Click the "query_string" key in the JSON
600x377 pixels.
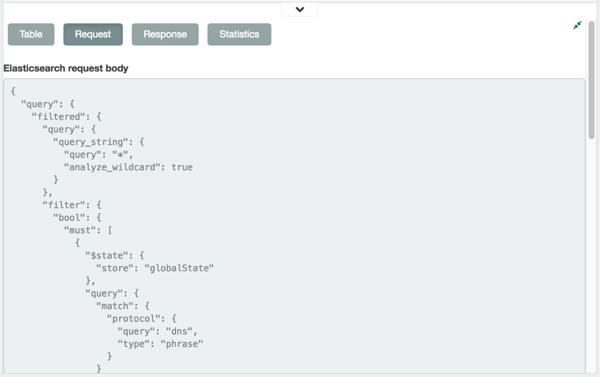[x=91, y=142]
